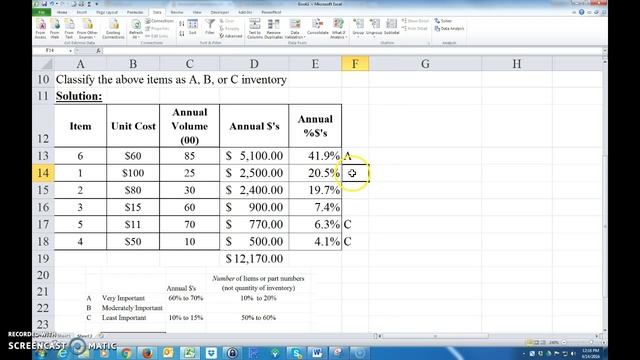Click the From Access import icon
Viewport: 640px width, 360px height.
tap(40, 29)
